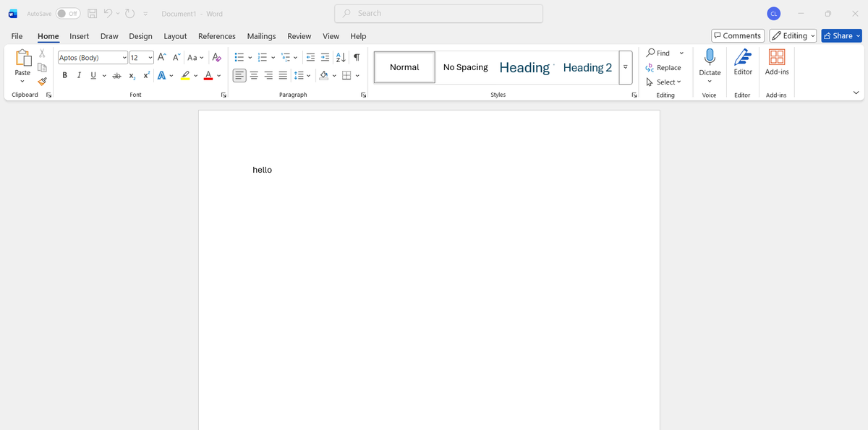This screenshot has height=430, width=868.
Task: Click the Paste clipboard icon
Action: pos(23,58)
